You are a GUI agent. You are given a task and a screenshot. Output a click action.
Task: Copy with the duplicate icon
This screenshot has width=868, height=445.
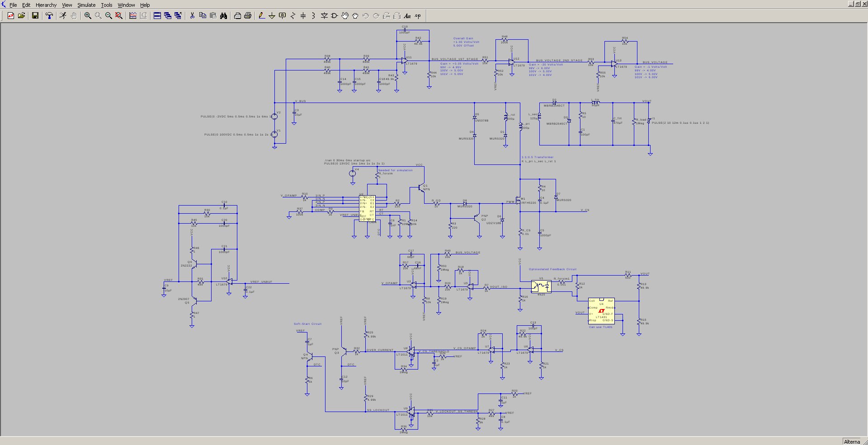coord(203,16)
